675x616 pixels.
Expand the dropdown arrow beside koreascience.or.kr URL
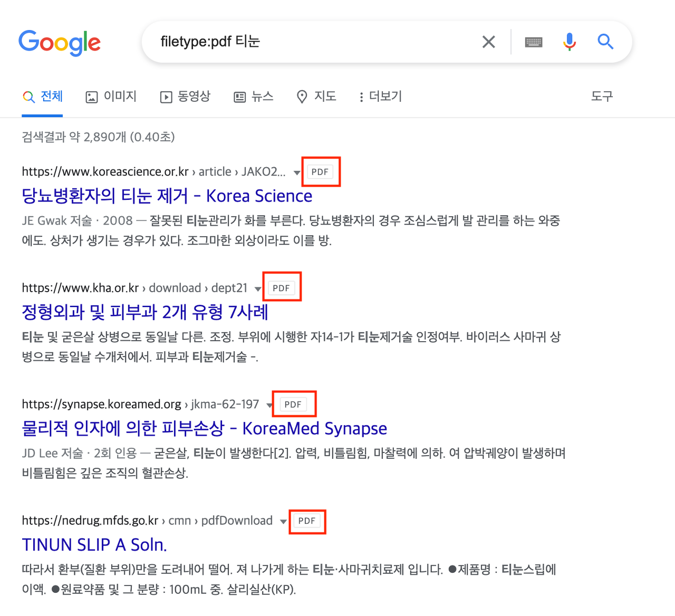click(x=297, y=172)
